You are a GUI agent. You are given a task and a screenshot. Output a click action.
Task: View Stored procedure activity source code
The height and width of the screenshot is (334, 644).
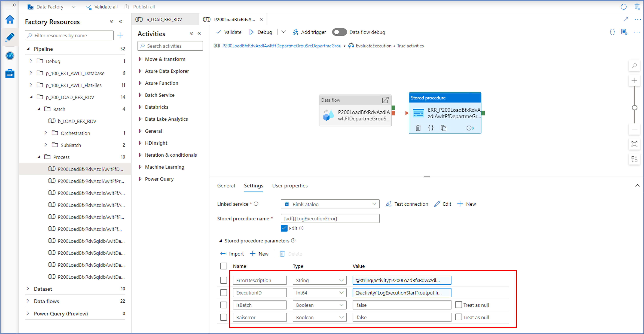pos(431,128)
